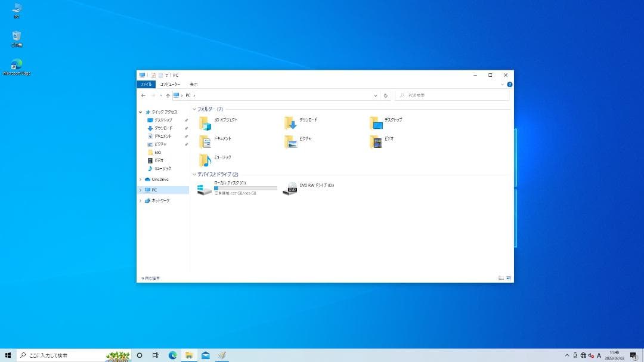Switch to the 表示 ribbon tab

pyautogui.click(x=194, y=84)
